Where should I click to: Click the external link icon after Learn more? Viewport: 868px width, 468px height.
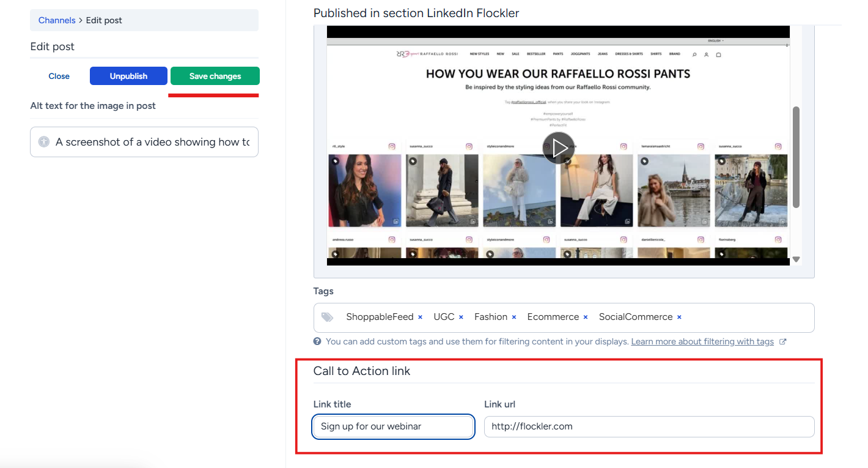click(783, 341)
